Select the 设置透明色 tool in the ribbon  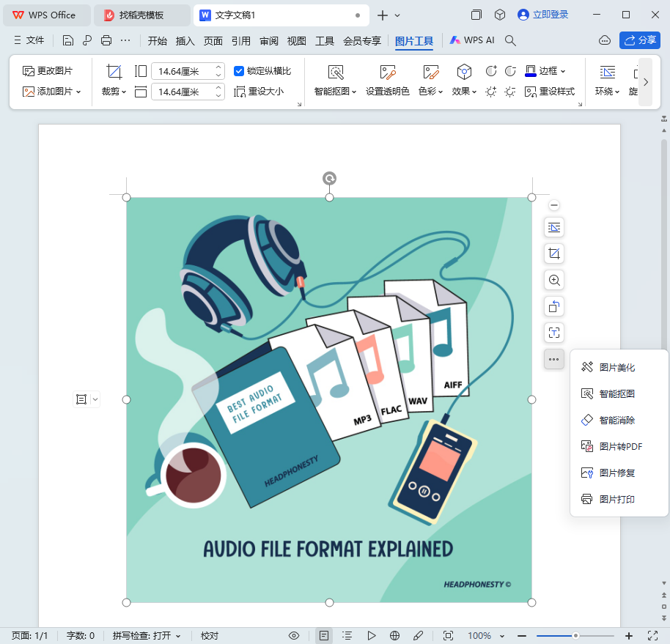pyautogui.click(x=387, y=81)
